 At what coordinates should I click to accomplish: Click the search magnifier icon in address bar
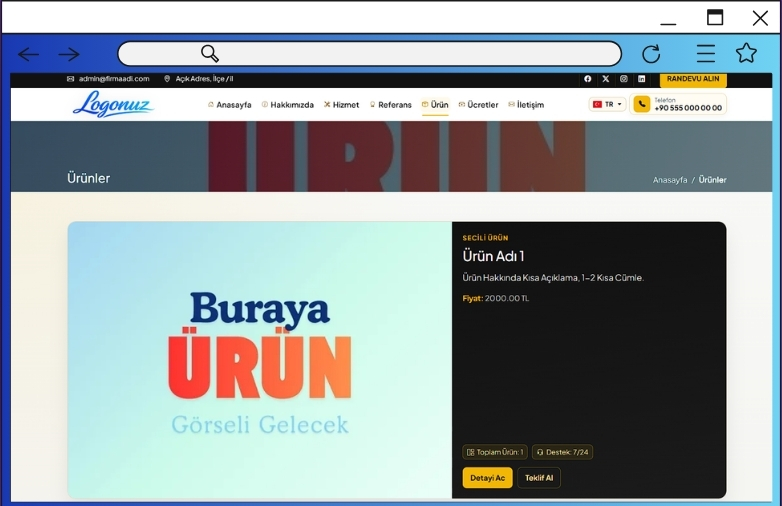pos(209,53)
